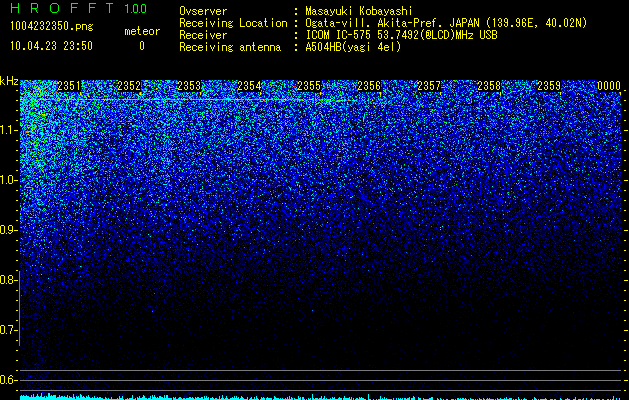Click the Receiving antenna label
The image size is (629, 400).
pyautogui.click(x=230, y=47)
